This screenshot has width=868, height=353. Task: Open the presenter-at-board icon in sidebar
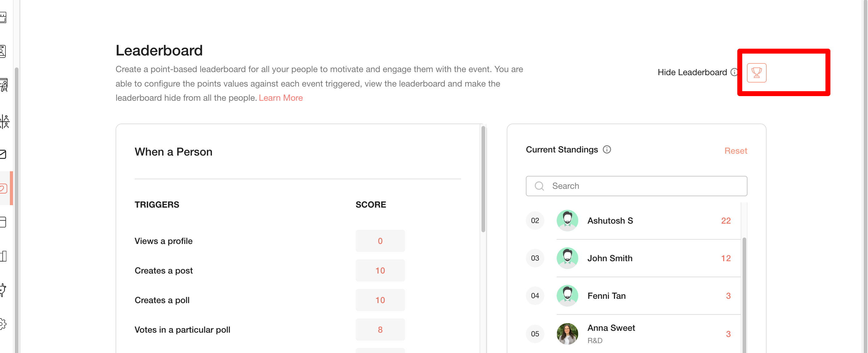tap(4, 85)
